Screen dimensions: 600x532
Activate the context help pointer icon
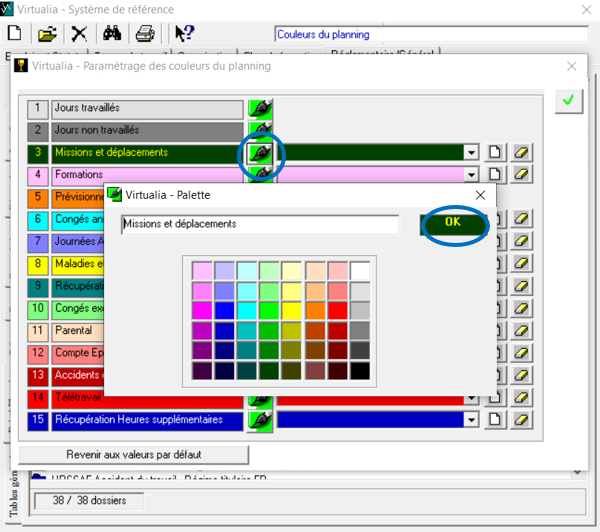pos(184,34)
